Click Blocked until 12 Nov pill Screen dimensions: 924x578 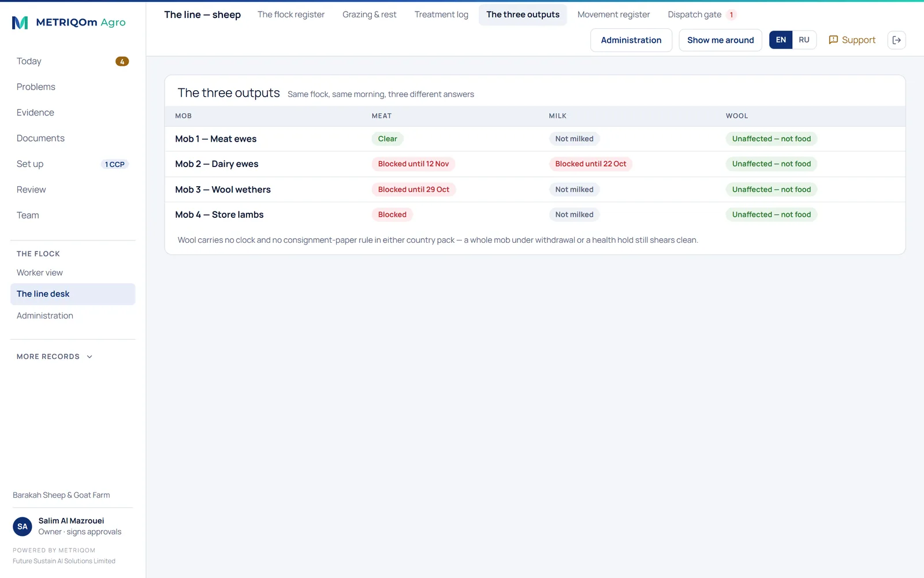click(x=413, y=164)
